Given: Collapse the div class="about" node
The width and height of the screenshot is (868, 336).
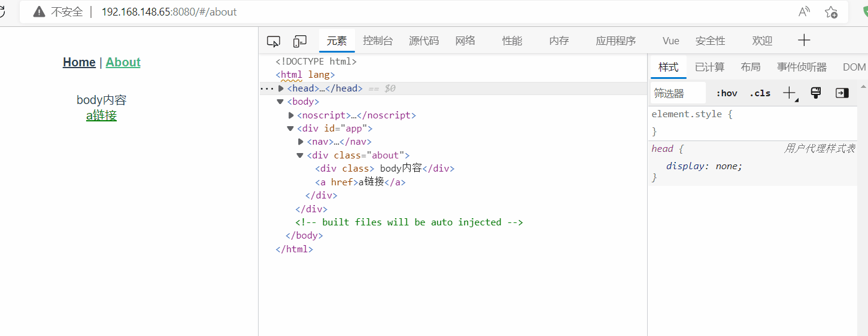Looking at the screenshot, I should pos(300,155).
